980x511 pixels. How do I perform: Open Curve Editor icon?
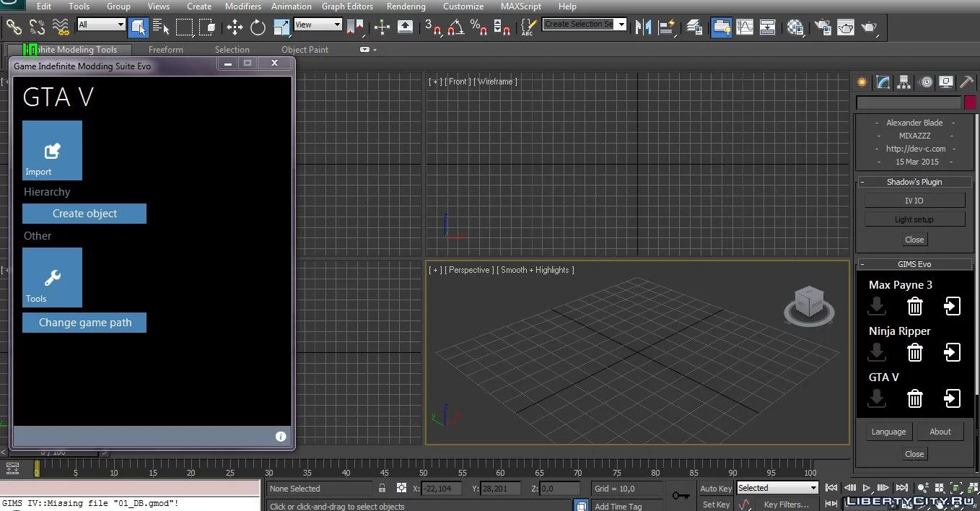[x=744, y=27]
